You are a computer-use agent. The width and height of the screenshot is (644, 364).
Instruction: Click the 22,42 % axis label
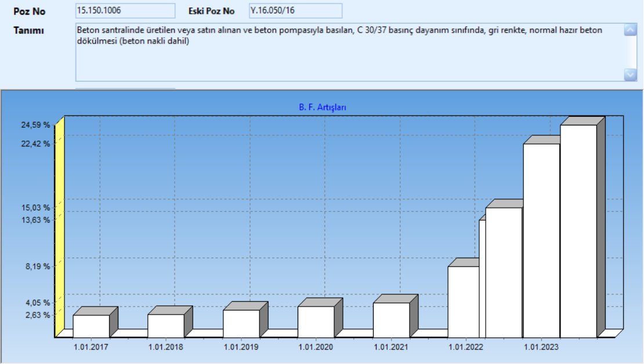click(x=36, y=144)
